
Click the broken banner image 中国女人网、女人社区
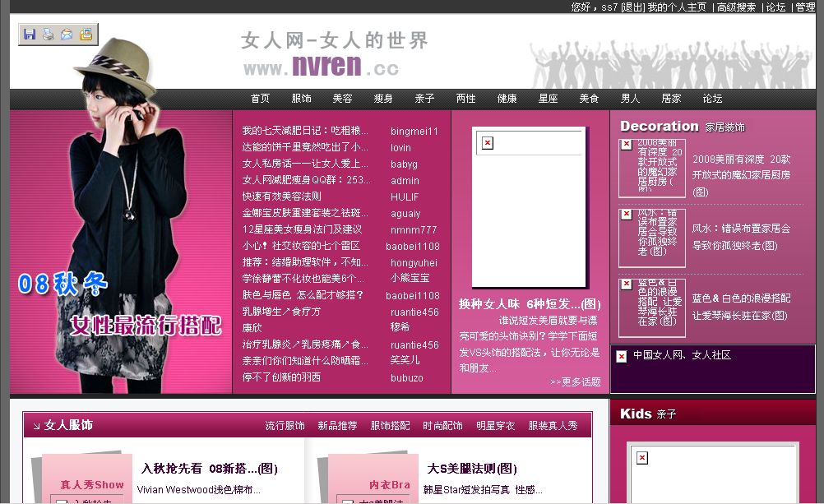(x=713, y=369)
